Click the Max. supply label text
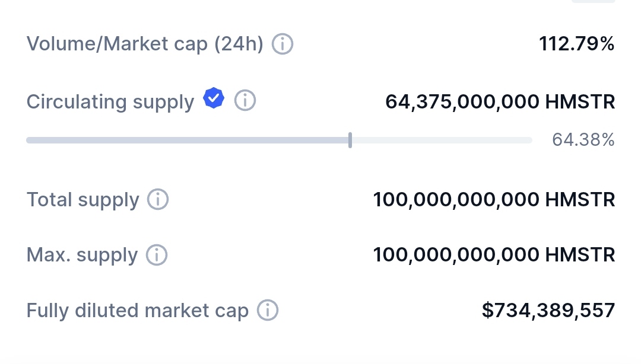641x364 pixels. pyautogui.click(x=82, y=256)
